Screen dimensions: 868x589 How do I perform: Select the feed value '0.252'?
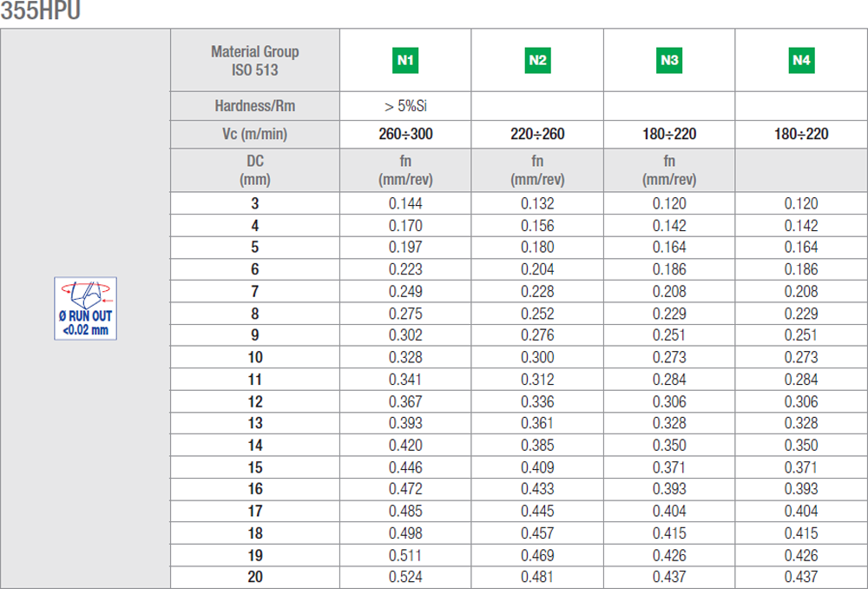pos(537,314)
